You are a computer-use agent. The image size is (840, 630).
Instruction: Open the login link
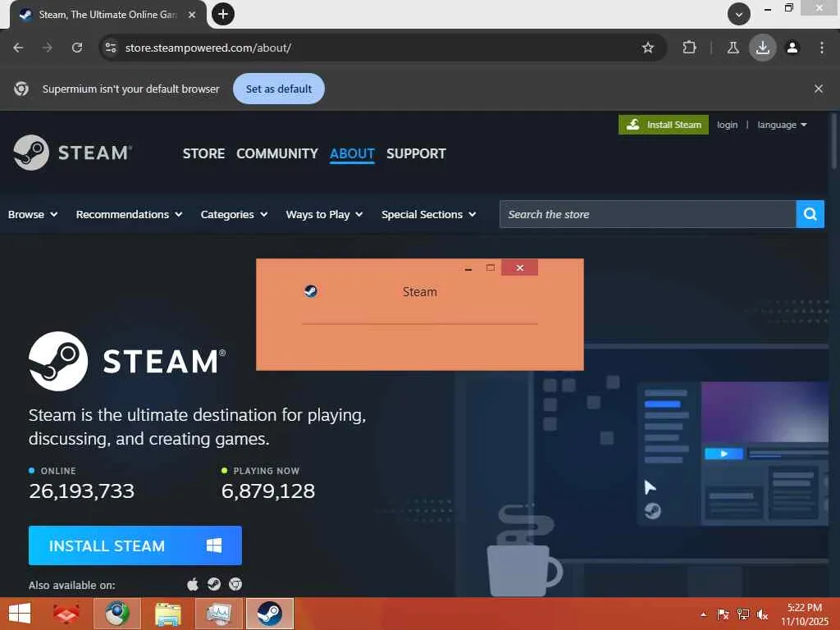(x=727, y=125)
